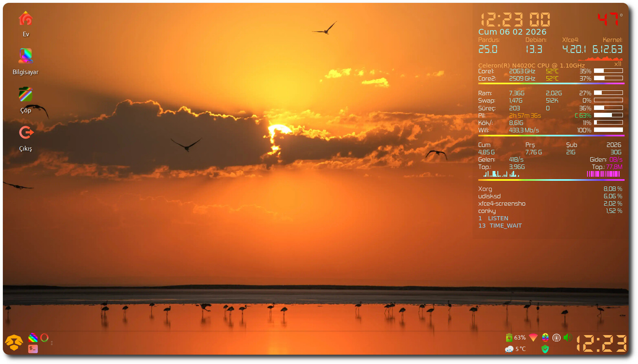This screenshot has width=638, height=364.
Task: Launch the Opera browser from panel
Action: tap(44, 338)
